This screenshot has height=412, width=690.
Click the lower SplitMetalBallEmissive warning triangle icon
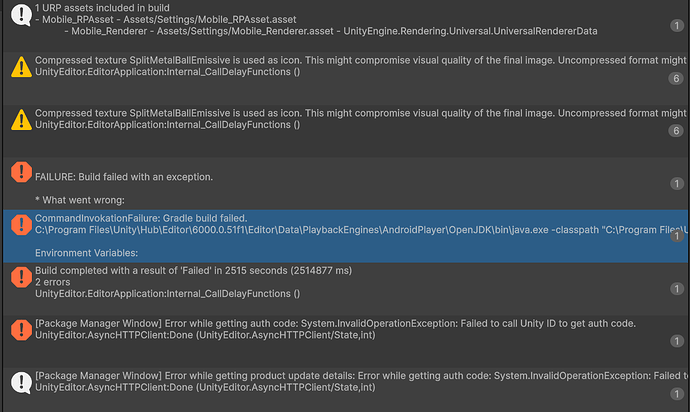[19, 121]
